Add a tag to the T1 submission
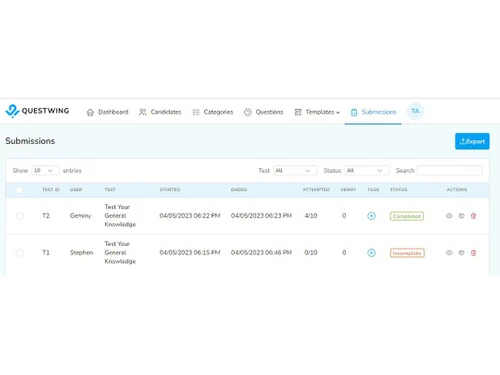The image size is (500, 375). pos(371,253)
